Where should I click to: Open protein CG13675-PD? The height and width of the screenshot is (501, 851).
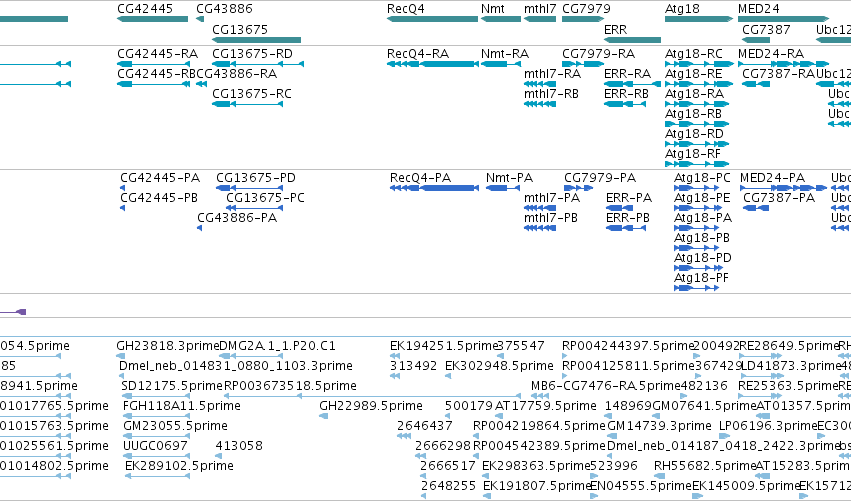pos(256,177)
